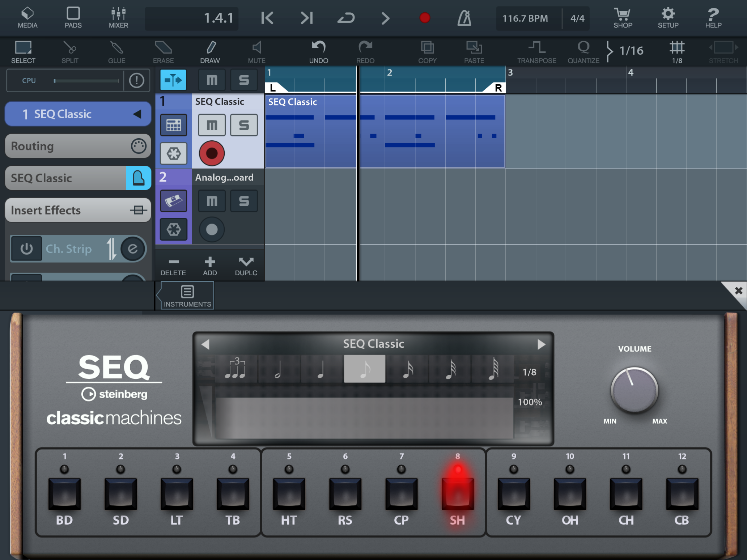Open the MIXER view
The image size is (747, 560).
tap(118, 17)
